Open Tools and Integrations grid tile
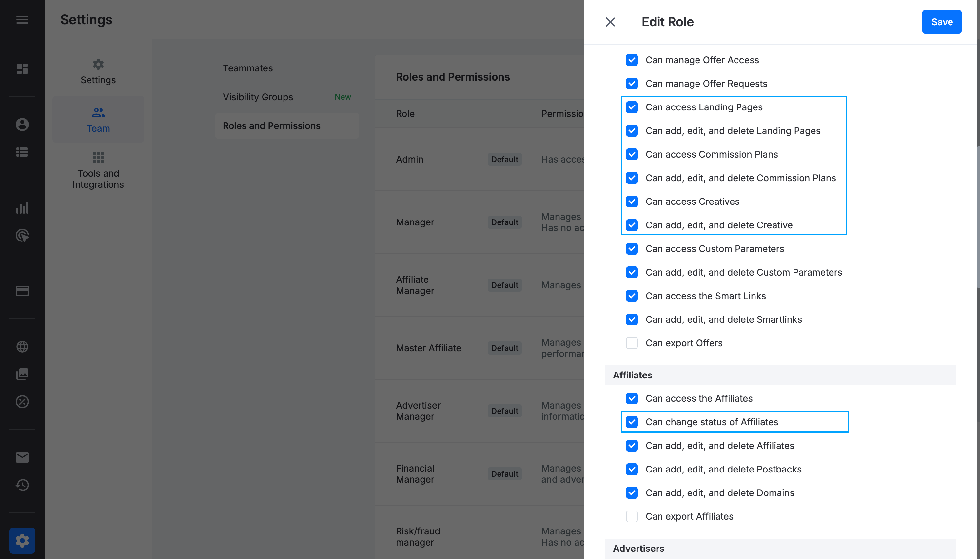This screenshot has height=559, width=980. click(98, 170)
